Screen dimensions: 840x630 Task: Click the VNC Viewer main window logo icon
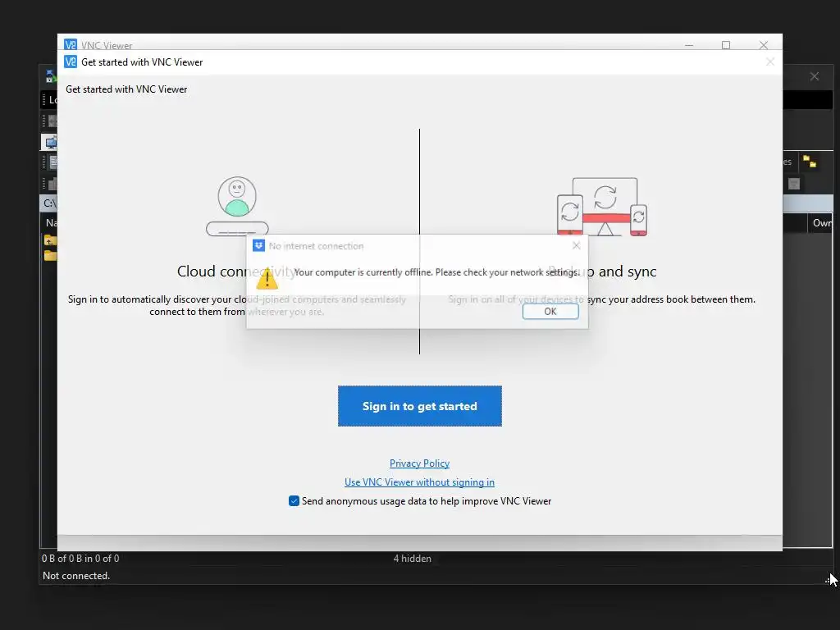[71, 44]
